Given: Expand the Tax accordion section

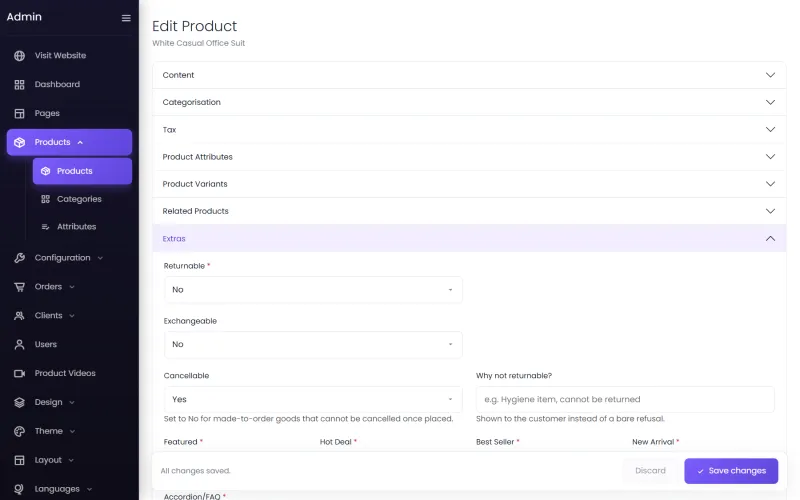Looking at the screenshot, I should coord(469,130).
